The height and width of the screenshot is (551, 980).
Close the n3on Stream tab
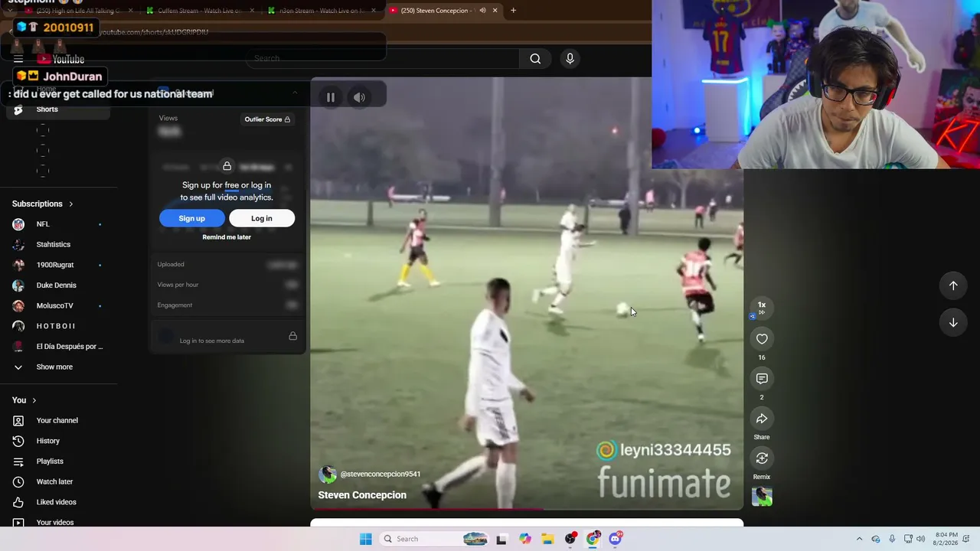pyautogui.click(x=374, y=11)
